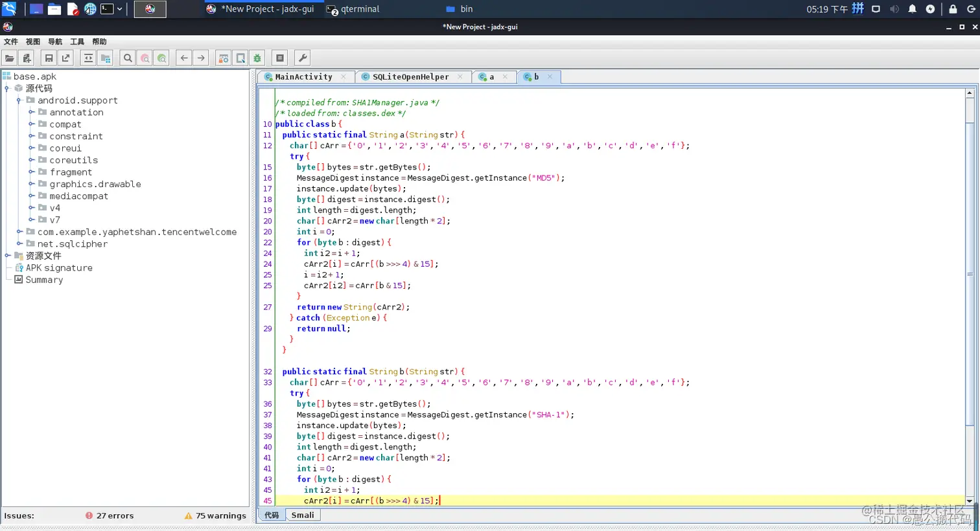Switch to bin folder taskbar window
Screen dimensions: 980x531
pyautogui.click(x=460, y=9)
